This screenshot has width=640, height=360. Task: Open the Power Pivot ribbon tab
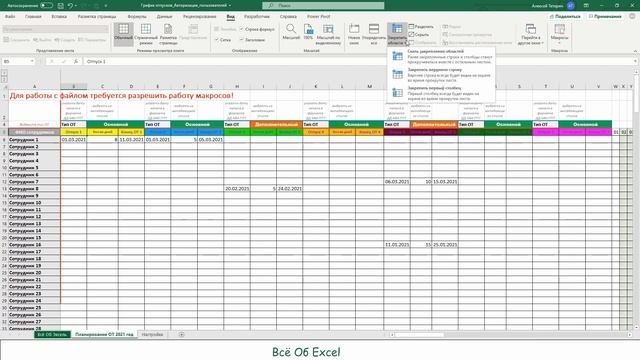pyautogui.click(x=318, y=16)
